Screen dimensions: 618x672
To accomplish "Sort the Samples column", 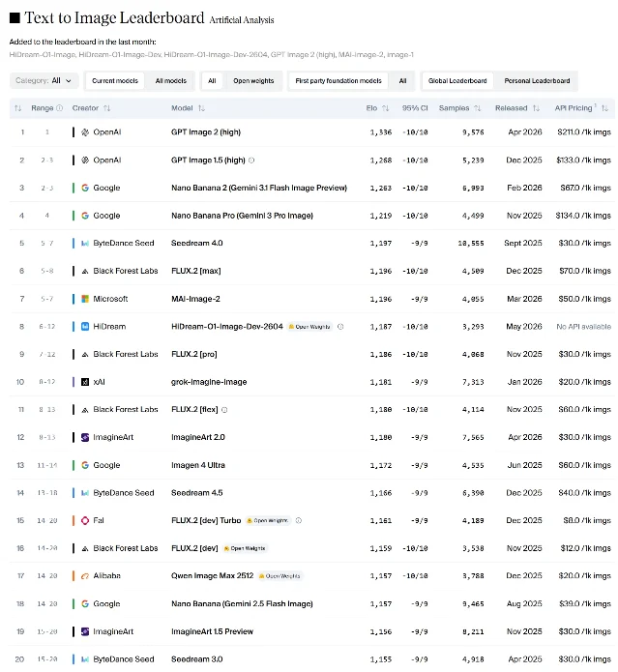I will (x=477, y=108).
